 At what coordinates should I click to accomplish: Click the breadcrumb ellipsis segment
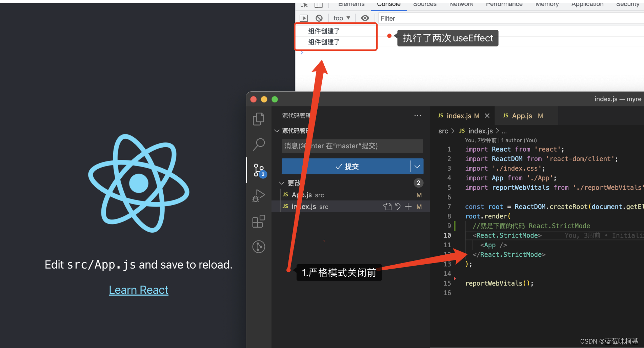pyautogui.click(x=504, y=131)
